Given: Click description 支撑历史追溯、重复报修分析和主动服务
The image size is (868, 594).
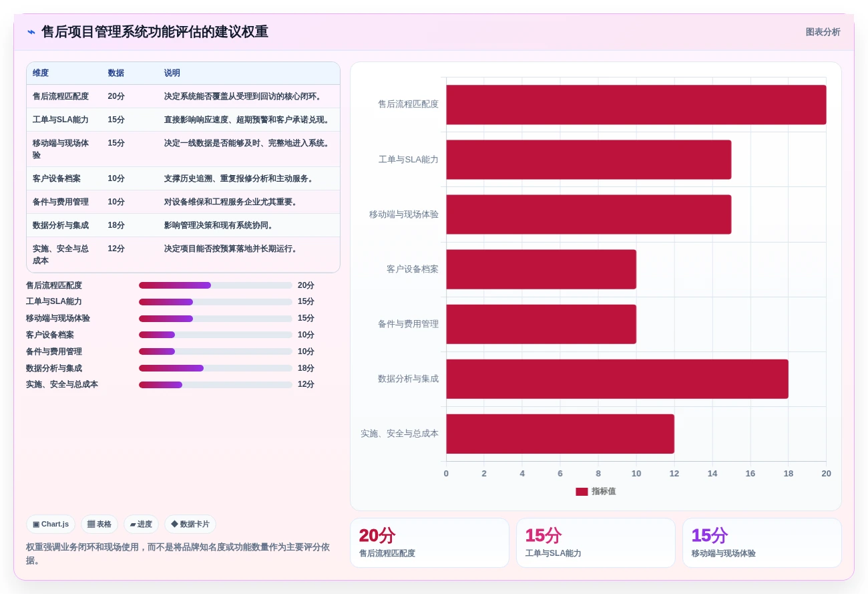Looking at the screenshot, I should [240, 178].
